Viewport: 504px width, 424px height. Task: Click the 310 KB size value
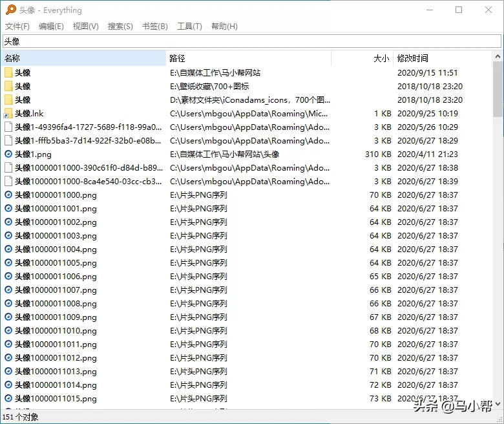pyautogui.click(x=378, y=154)
